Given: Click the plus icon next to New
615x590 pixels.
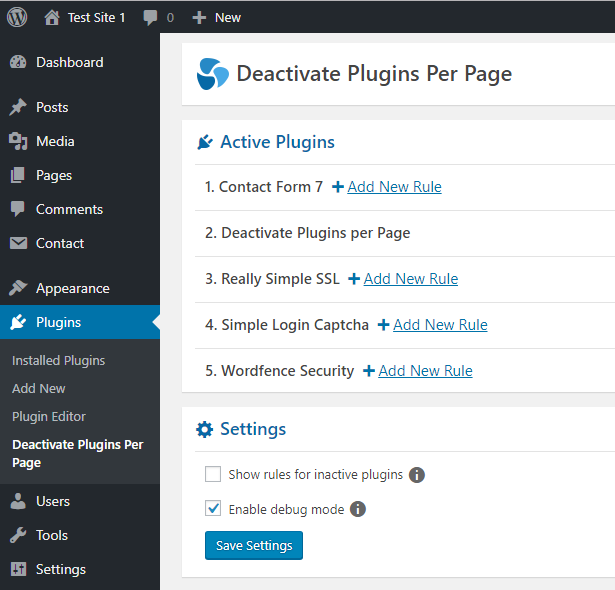Looking at the screenshot, I should pyautogui.click(x=199, y=18).
